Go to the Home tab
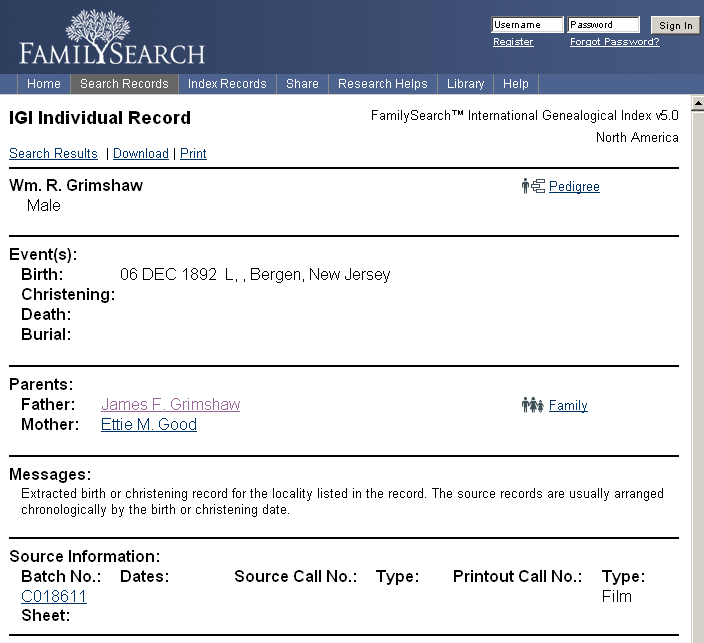This screenshot has height=643, width=704. (x=44, y=84)
